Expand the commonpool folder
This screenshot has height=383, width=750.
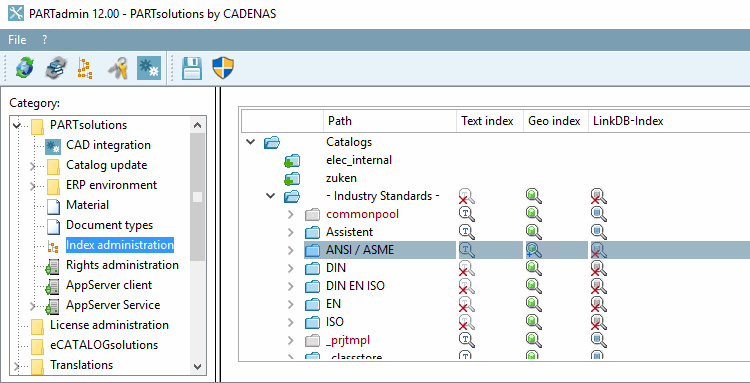(290, 214)
